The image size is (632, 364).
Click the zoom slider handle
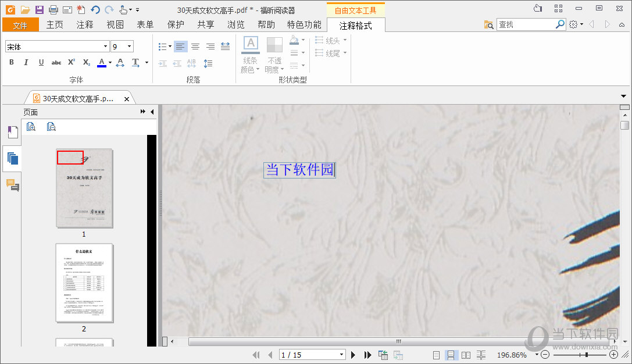587,354
